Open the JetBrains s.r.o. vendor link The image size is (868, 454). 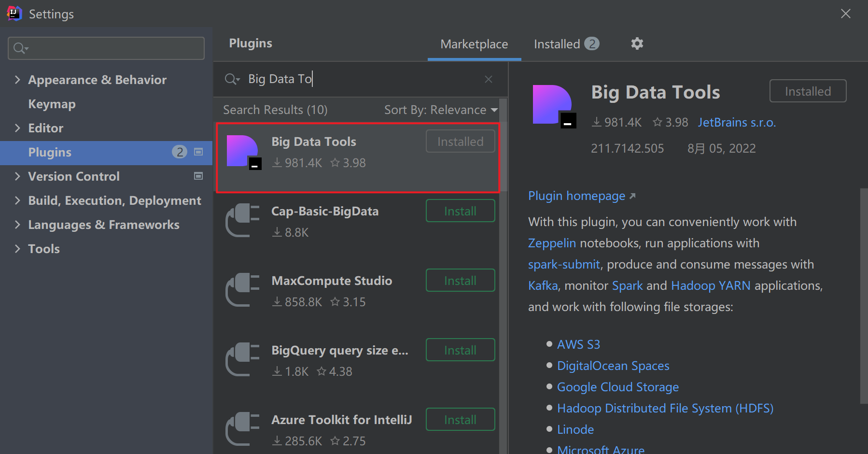coord(737,122)
